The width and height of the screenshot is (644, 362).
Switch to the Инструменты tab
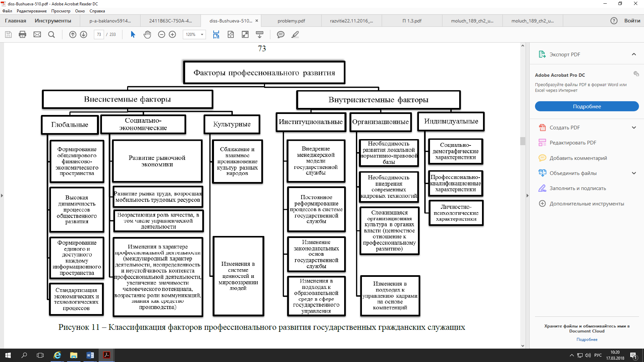(x=53, y=21)
